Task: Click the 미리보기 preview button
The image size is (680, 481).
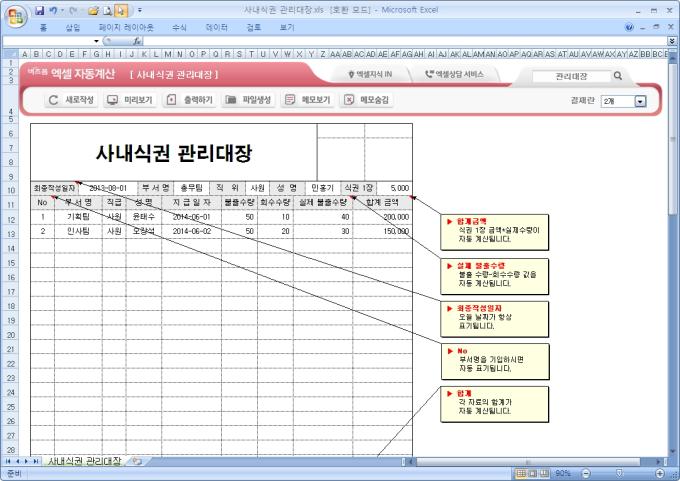Action: tap(130, 100)
